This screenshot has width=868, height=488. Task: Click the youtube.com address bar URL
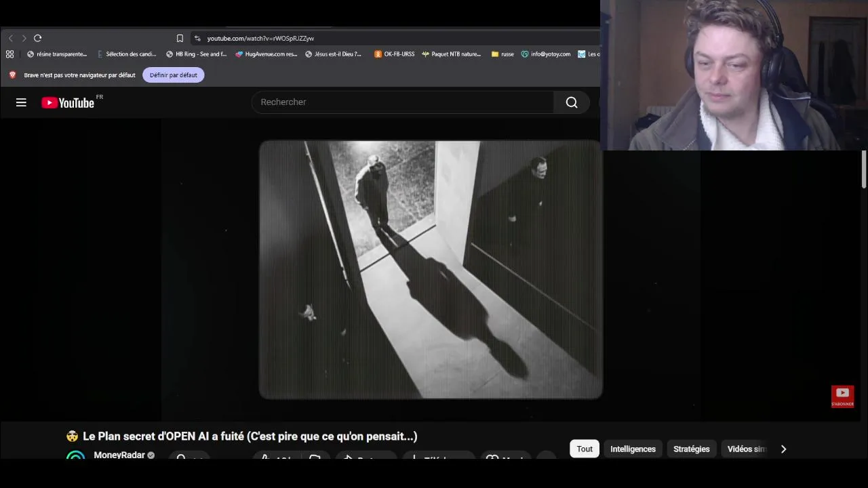coord(260,39)
